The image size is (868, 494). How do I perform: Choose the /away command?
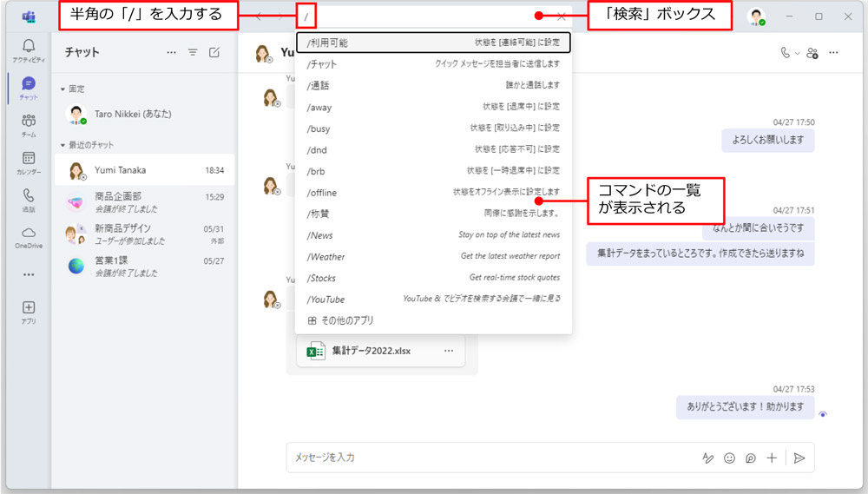[x=433, y=107]
